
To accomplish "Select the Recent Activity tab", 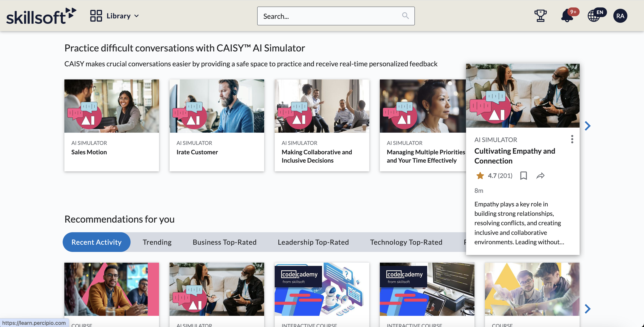I will tap(96, 242).
